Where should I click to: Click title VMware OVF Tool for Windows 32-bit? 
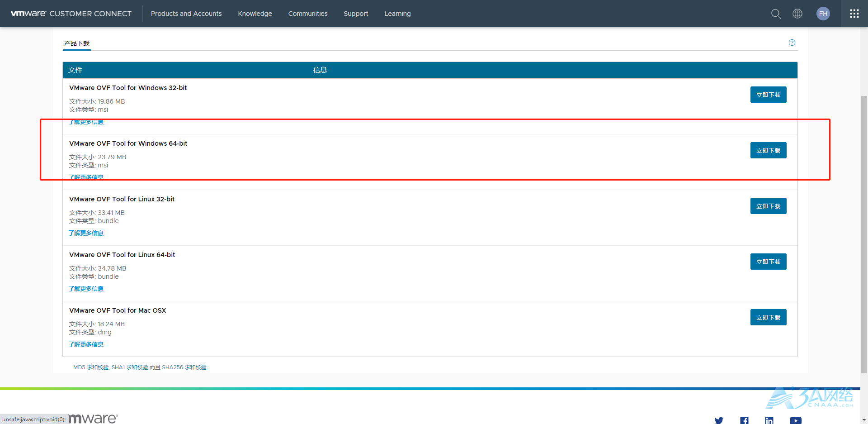[128, 88]
